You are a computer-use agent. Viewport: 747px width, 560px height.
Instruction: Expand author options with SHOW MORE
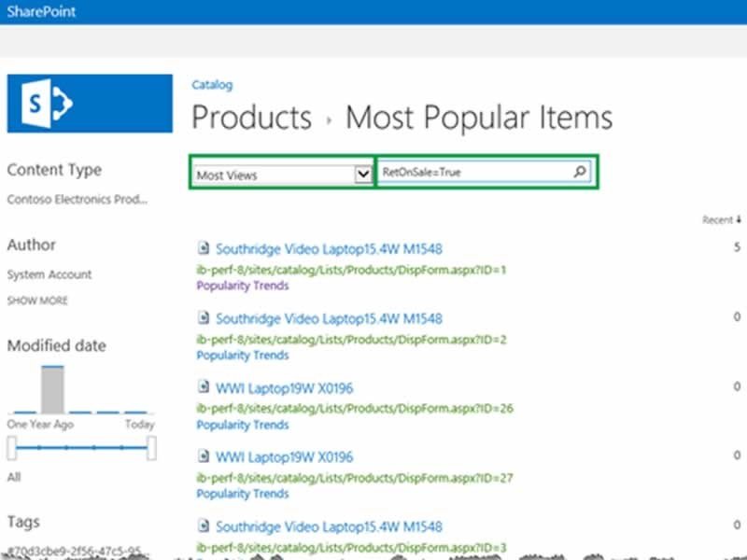pyautogui.click(x=38, y=301)
